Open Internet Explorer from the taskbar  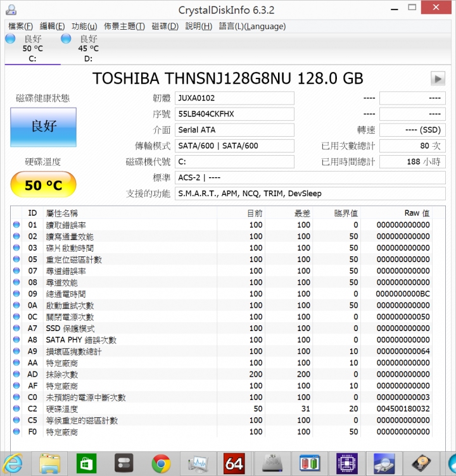(x=12, y=463)
